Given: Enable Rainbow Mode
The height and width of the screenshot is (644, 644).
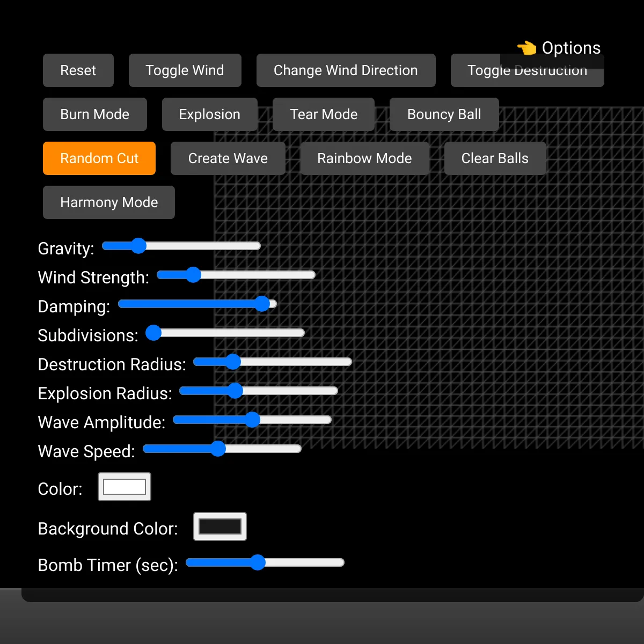Looking at the screenshot, I should click(x=364, y=158).
